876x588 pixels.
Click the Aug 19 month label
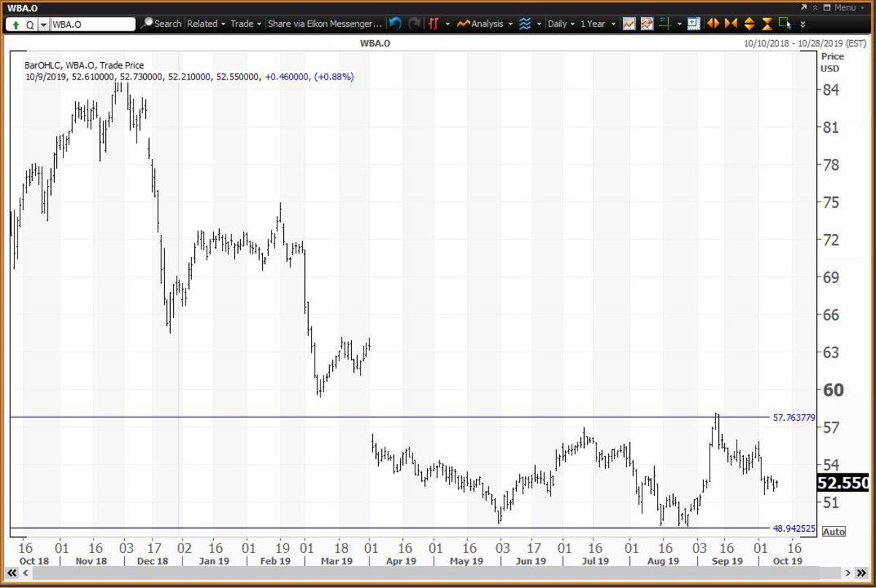click(x=662, y=561)
